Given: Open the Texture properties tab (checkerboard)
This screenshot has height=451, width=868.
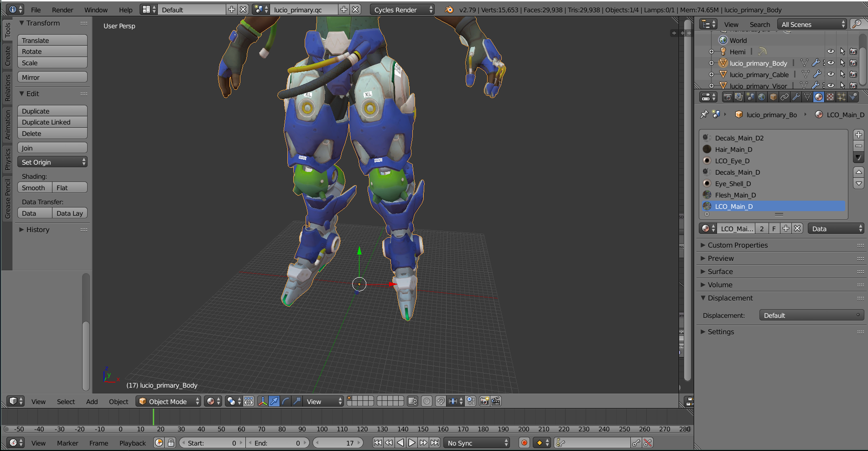Looking at the screenshot, I should tap(830, 97).
